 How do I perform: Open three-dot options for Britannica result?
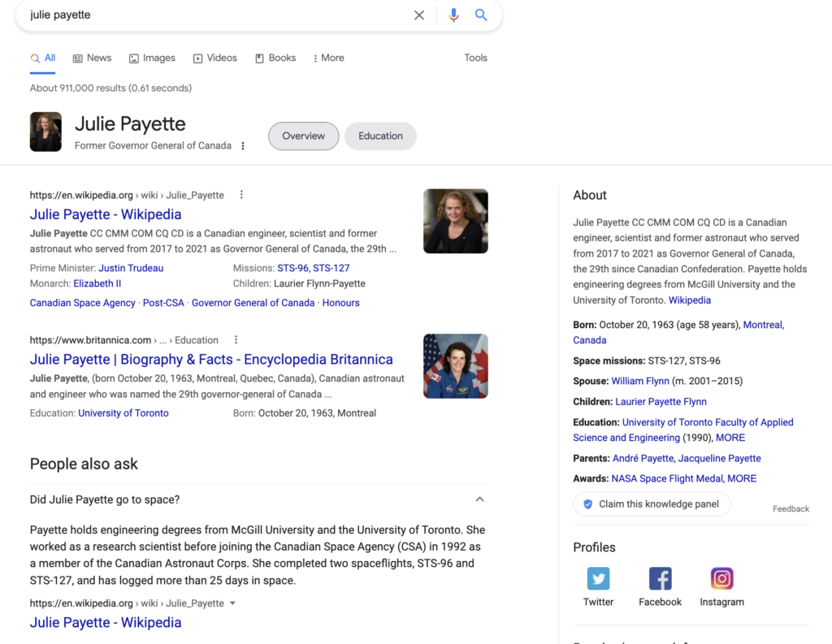coord(236,339)
